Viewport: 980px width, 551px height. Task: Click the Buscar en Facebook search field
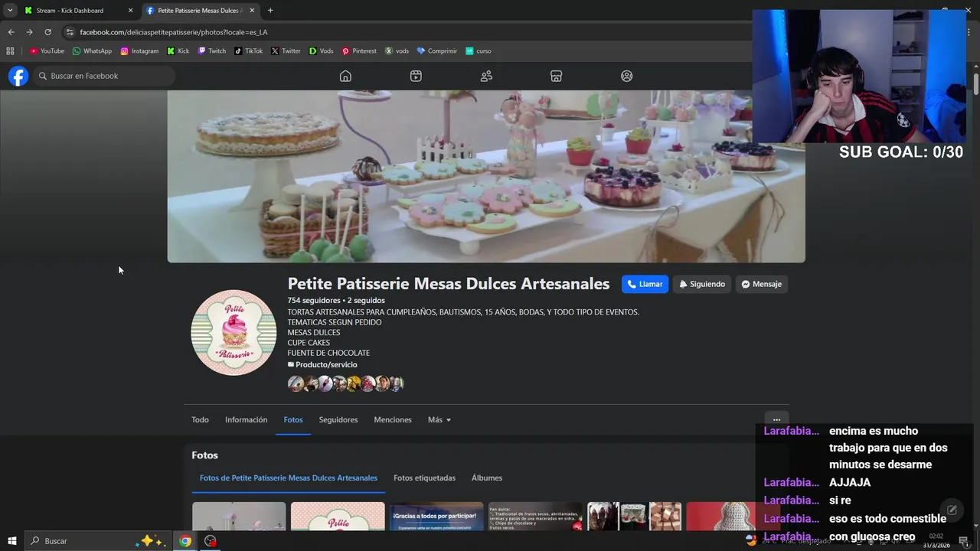[103, 76]
